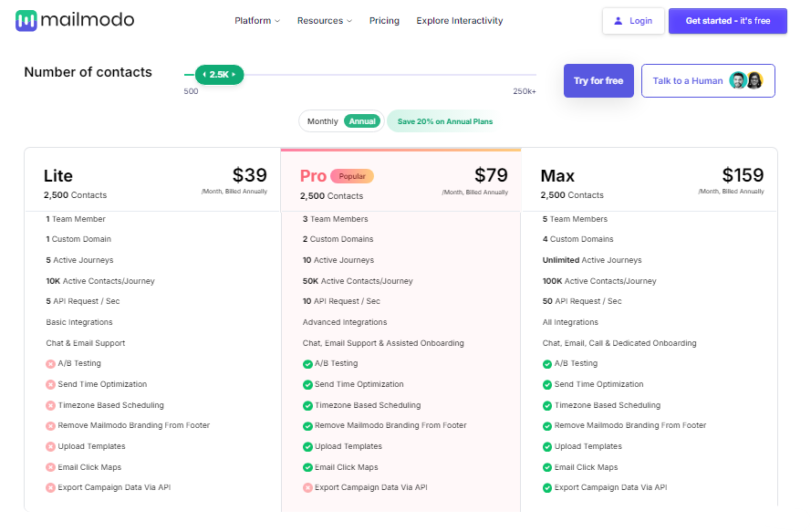This screenshot has height=532, width=811.
Task: Open the Platform menu label
Action: coord(253,21)
